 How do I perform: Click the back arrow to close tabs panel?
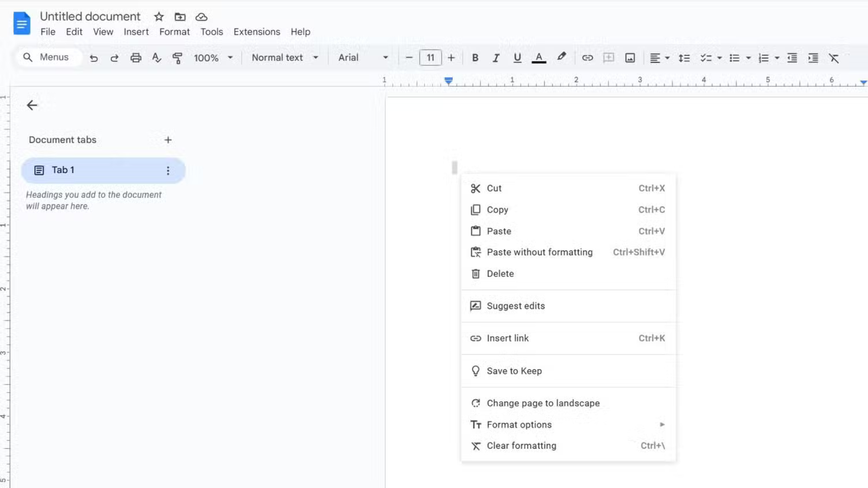coord(32,105)
